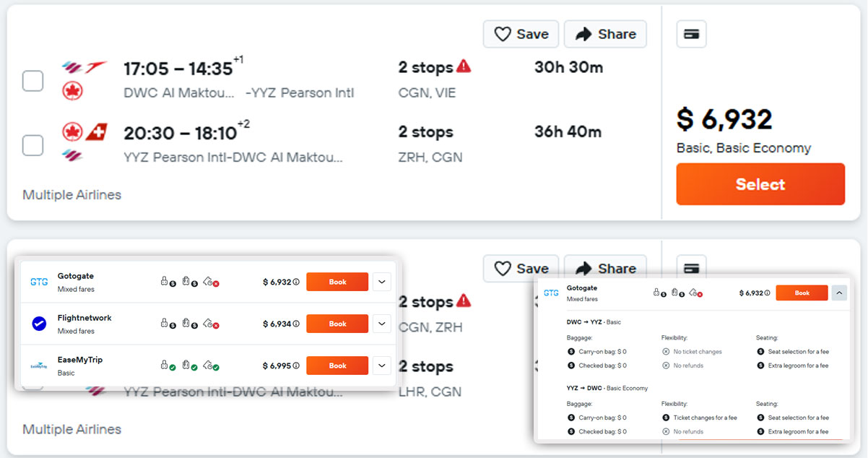Click the payment card icon above the $6,932 price

[x=691, y=34]
